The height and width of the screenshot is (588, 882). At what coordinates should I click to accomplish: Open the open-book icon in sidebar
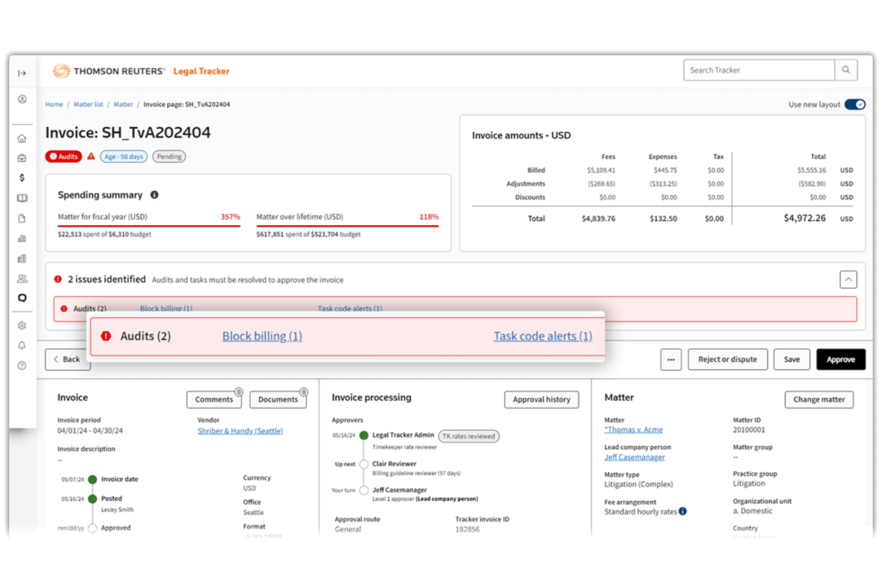[22, 198]
